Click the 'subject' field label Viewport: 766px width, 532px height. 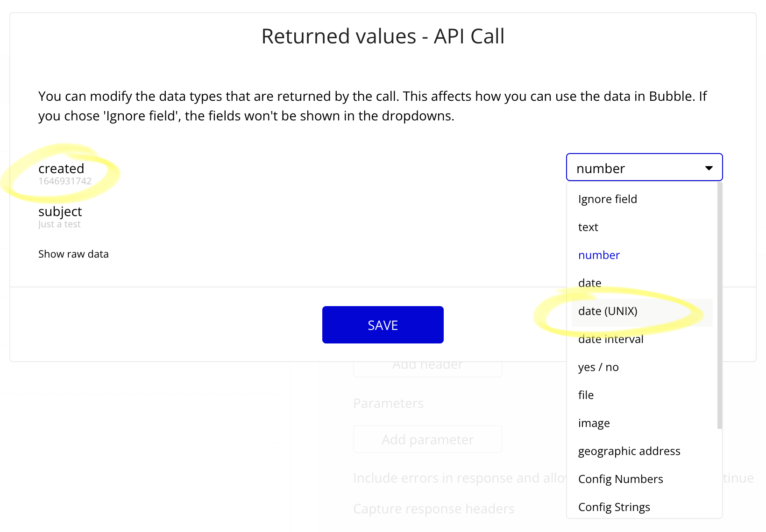pyautogui.click(x=60, y=211)
